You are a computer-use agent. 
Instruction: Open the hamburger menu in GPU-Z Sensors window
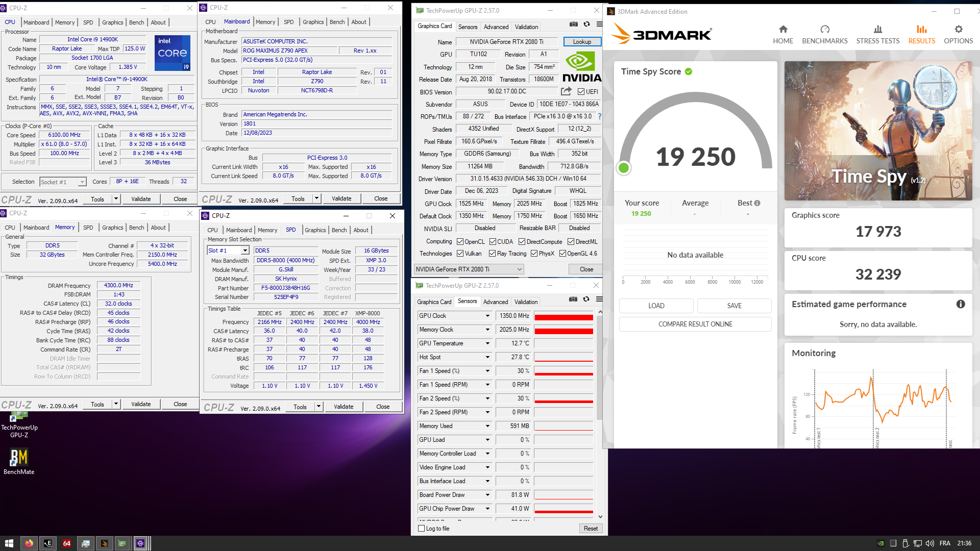(x=599, y=299)
